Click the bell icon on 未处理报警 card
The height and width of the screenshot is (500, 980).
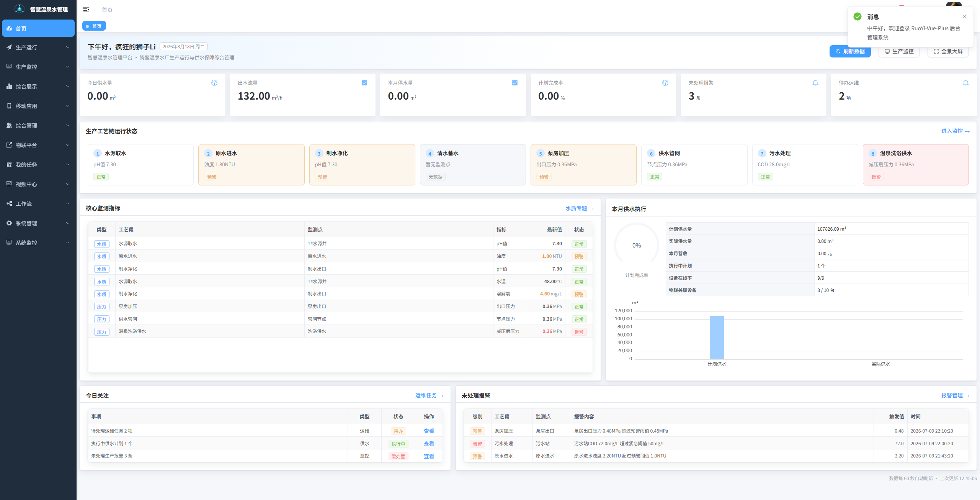coord(815,83)
